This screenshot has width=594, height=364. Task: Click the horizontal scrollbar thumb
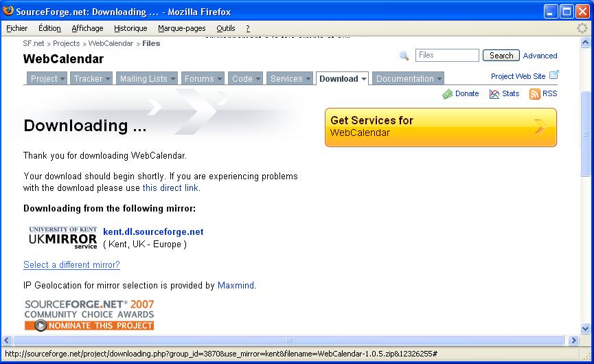(x=288, y=340)
